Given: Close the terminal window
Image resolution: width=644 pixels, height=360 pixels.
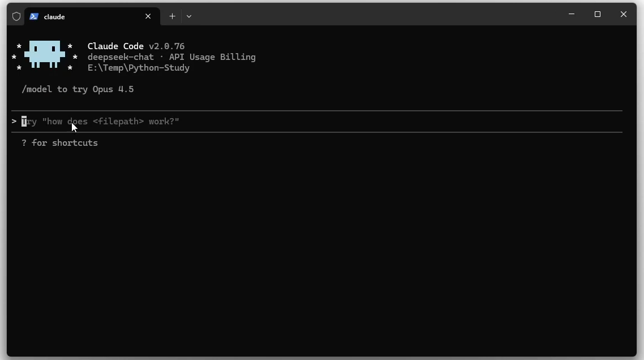Looking at the screenshot, I should pyautogui.click(x=624, y=14).
